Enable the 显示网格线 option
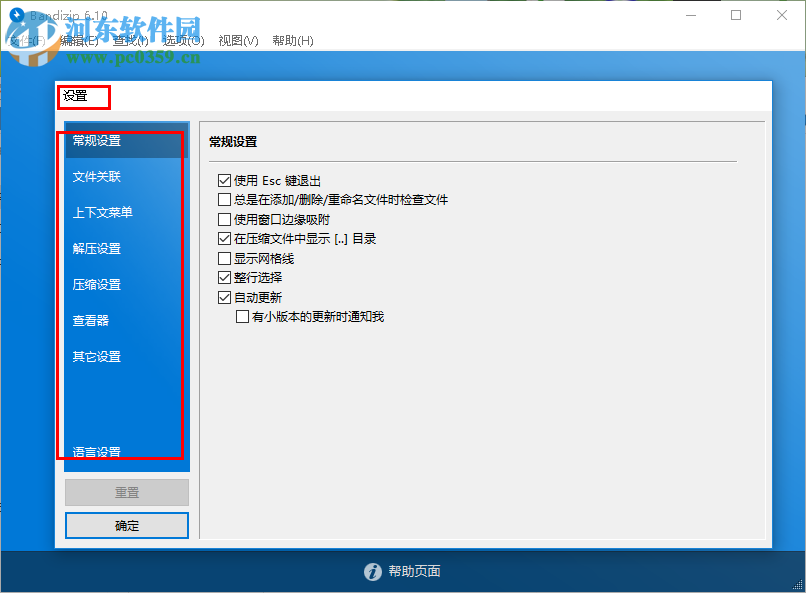806x593 pixels. pyautogui.click(x=222, y=258)
